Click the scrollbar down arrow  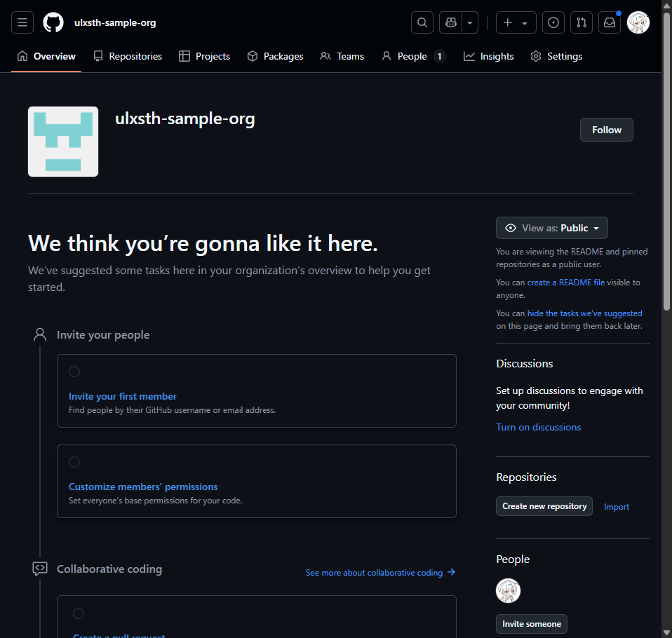click(666, 632)
